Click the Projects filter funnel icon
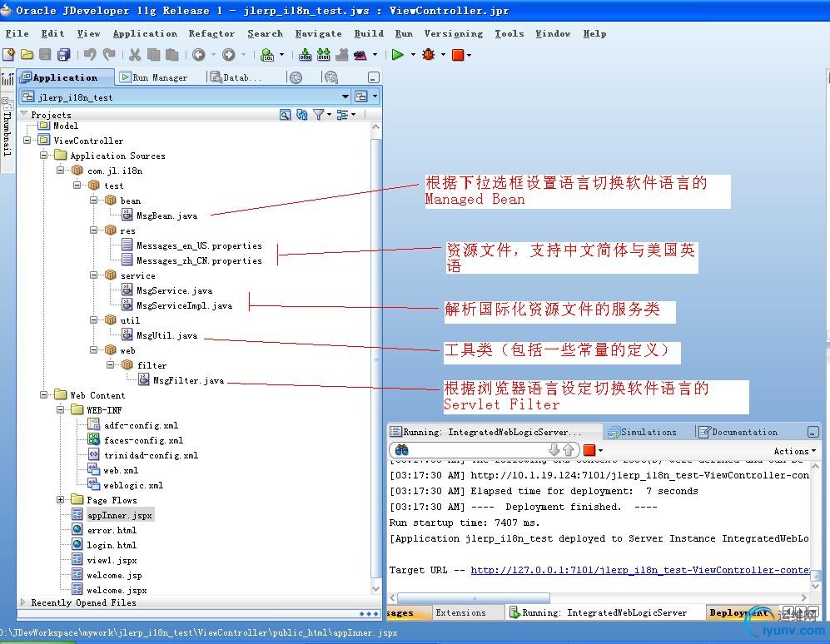 318,115
